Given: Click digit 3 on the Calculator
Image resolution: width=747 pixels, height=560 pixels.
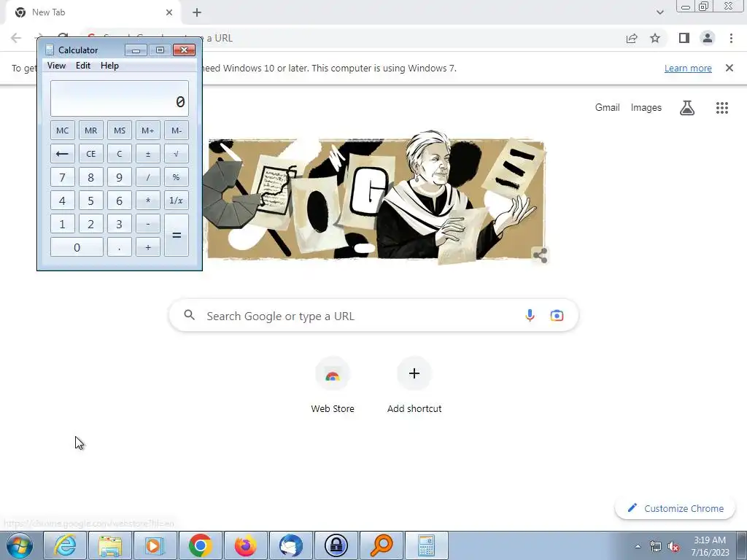Looking at the screenshot, I should click(120, 224).
